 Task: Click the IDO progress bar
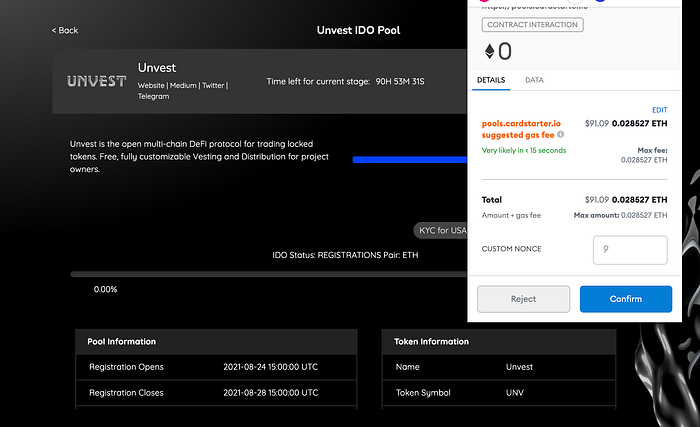(268, 274)
